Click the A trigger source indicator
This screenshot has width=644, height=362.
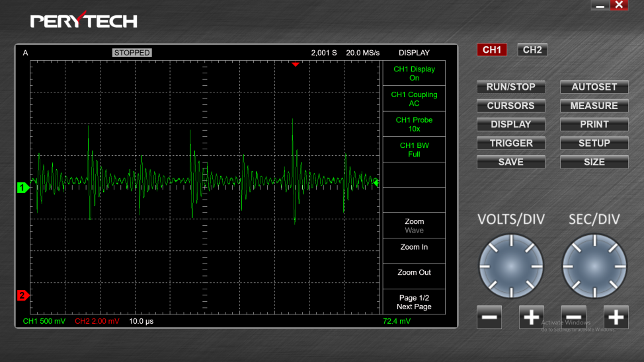point(26,53)
